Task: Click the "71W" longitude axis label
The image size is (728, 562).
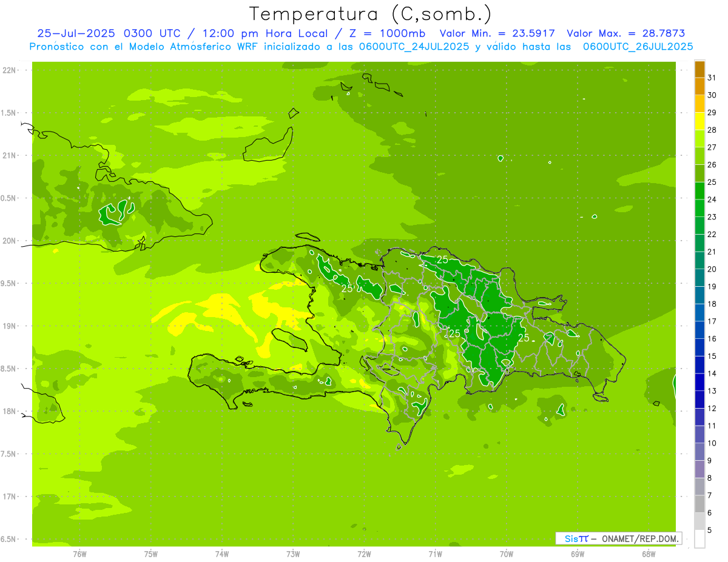Action: 435,554
